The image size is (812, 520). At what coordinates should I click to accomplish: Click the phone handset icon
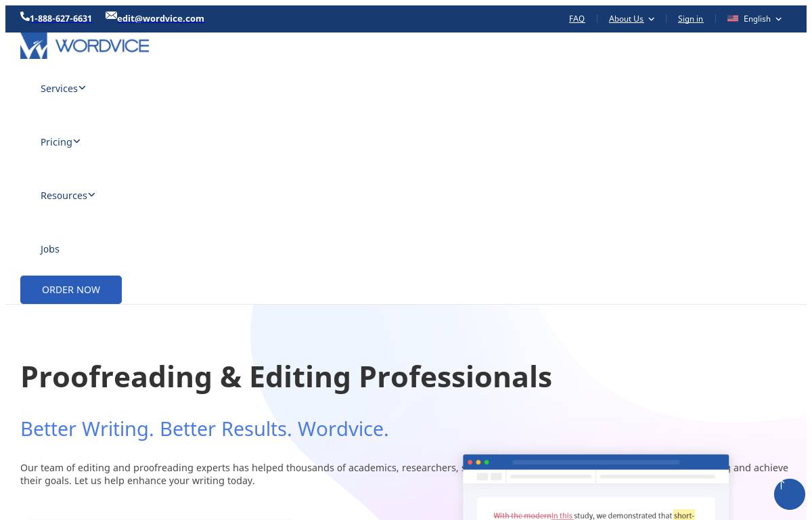[24, 16]
